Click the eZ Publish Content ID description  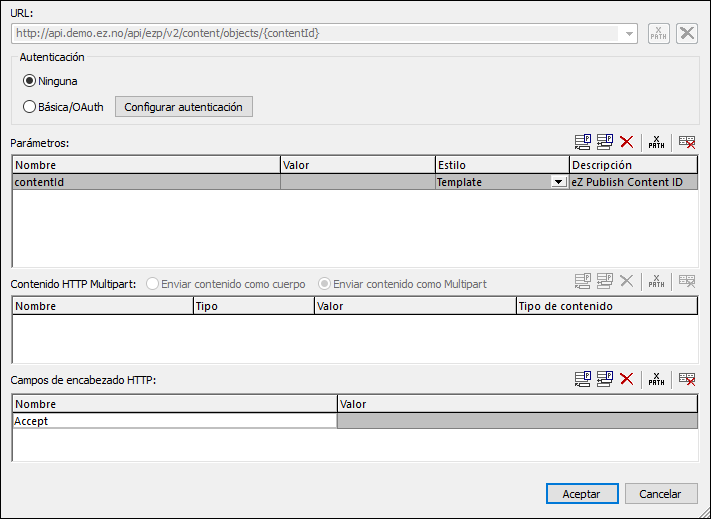633,182
